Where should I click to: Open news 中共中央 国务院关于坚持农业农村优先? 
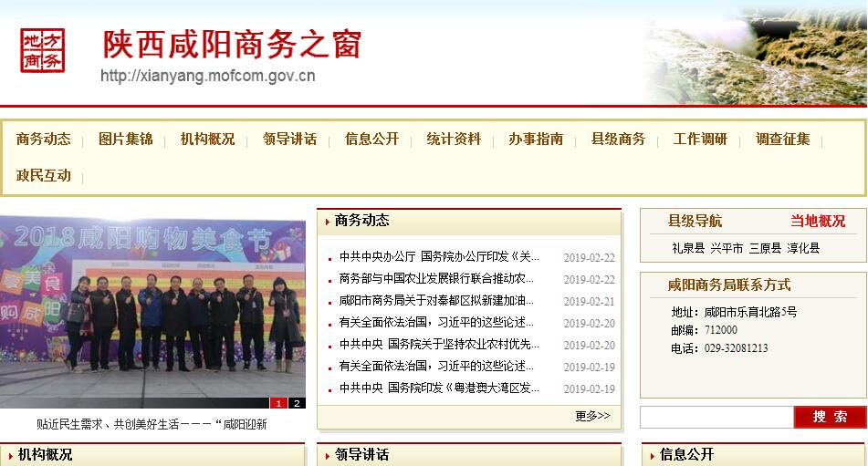(x=439, y=345)
